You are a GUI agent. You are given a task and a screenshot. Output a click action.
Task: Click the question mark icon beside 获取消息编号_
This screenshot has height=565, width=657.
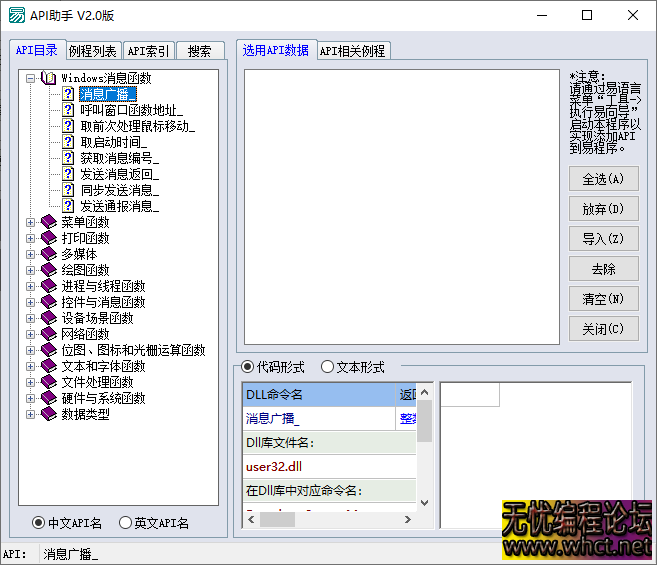(68, 158)
